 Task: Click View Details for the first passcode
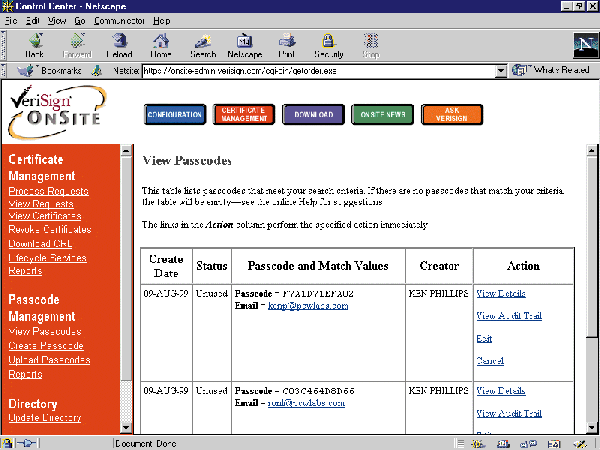pos(501,293)
